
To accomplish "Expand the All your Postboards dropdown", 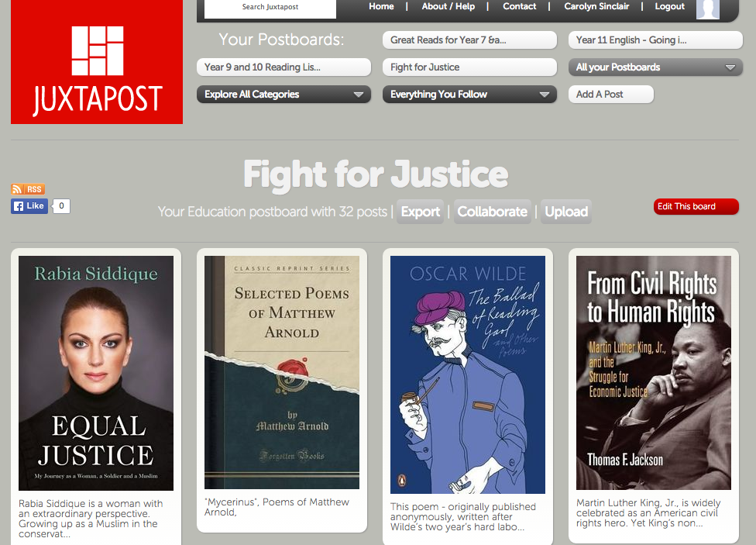I will pos(656,67).
